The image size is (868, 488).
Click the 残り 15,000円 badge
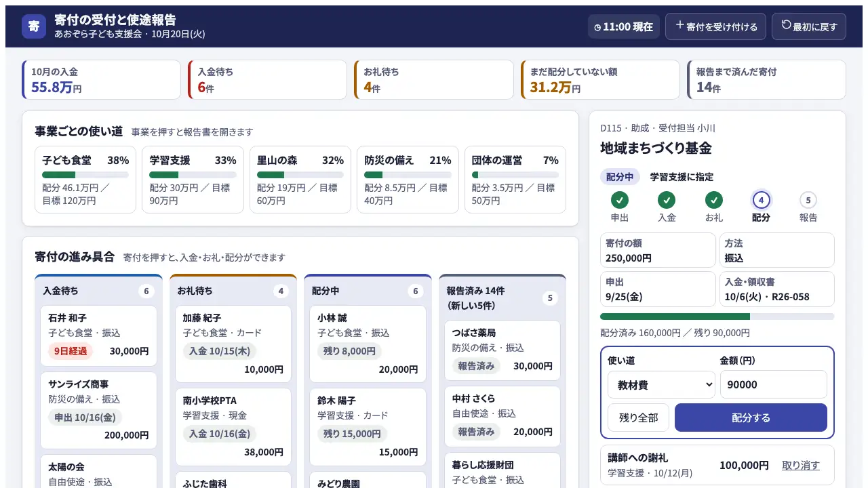[x=352, y=434]
